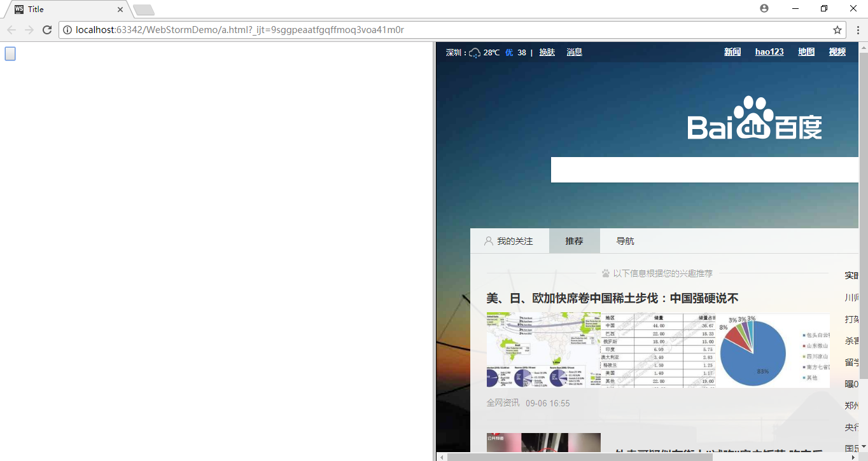This screenshot has width=868, height=461.
Task: Restore down the Chrome window
Action: [x=824, y=8]
